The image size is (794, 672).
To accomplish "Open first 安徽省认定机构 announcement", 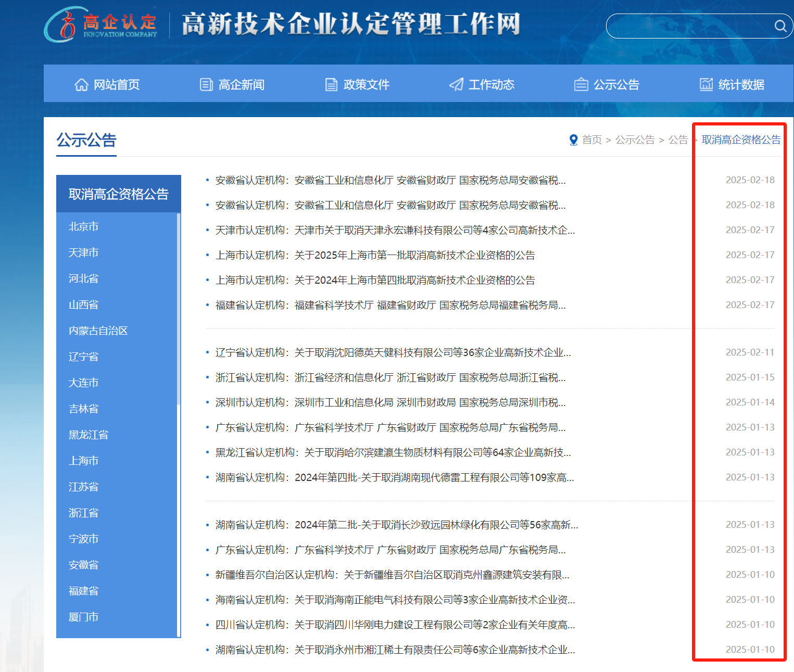I will 390,180.
